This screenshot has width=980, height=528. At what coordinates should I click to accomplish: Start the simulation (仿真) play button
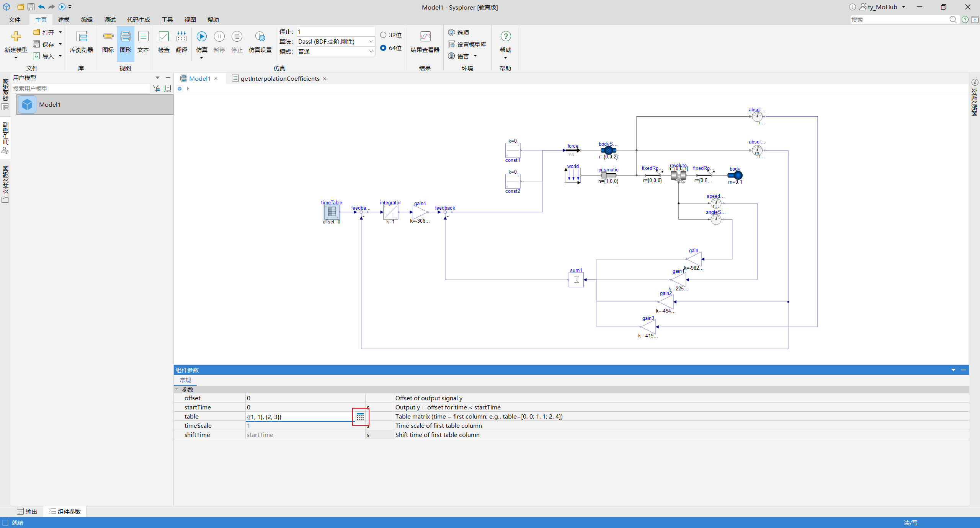[x=202, y=36]
